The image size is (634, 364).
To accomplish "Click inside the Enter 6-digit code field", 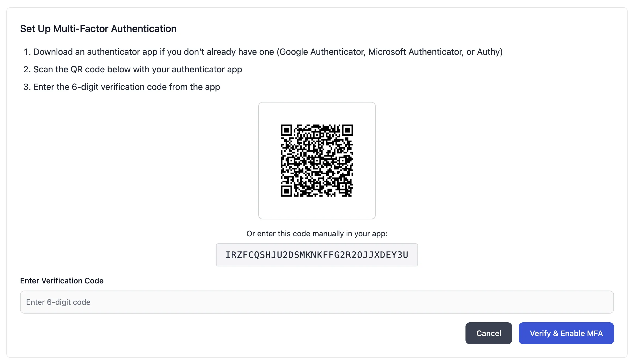I will (317, 302).
